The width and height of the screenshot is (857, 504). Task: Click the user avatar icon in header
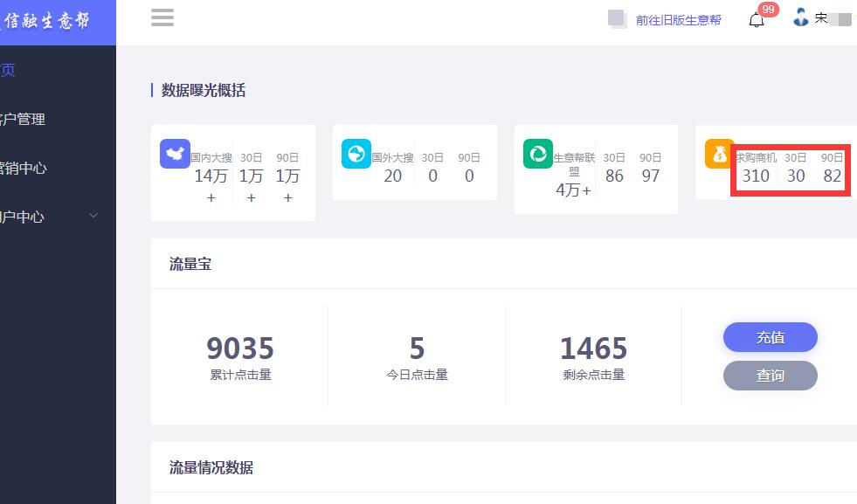800,17
